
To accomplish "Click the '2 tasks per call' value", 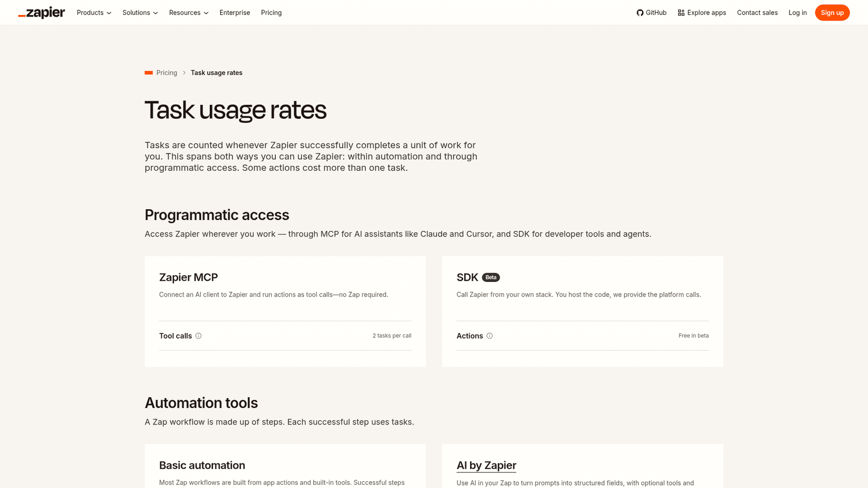I will point(392,336).
